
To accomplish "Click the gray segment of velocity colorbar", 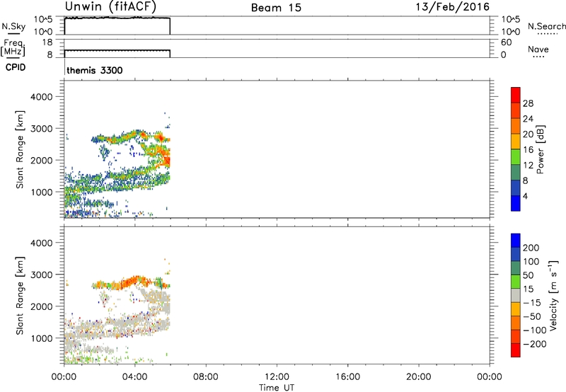I will 516,295.
